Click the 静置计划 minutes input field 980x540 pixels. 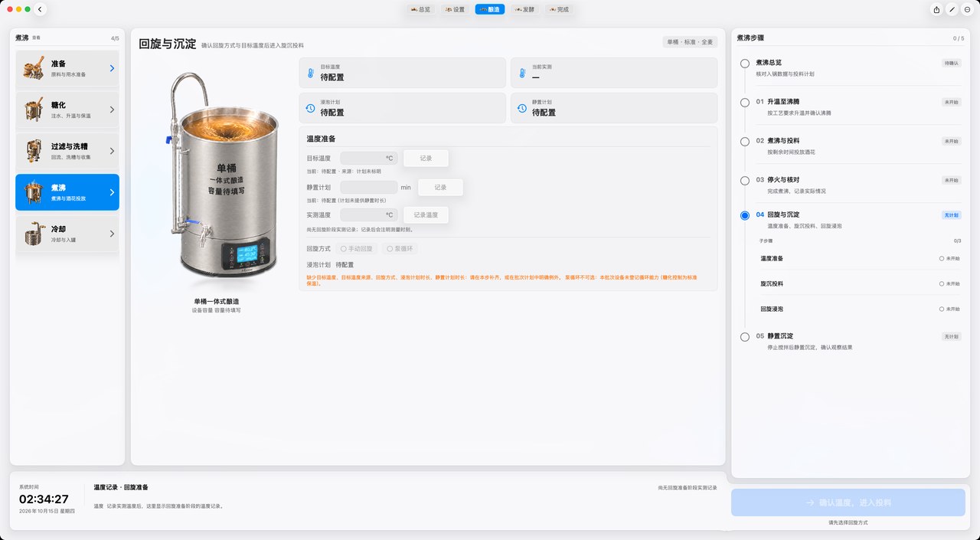point(369,187)
